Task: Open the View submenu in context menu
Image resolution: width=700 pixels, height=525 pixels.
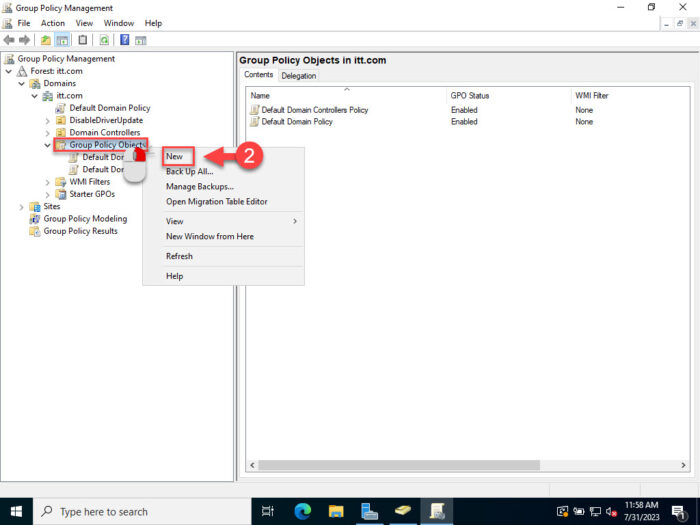Action: coord(223,221)
